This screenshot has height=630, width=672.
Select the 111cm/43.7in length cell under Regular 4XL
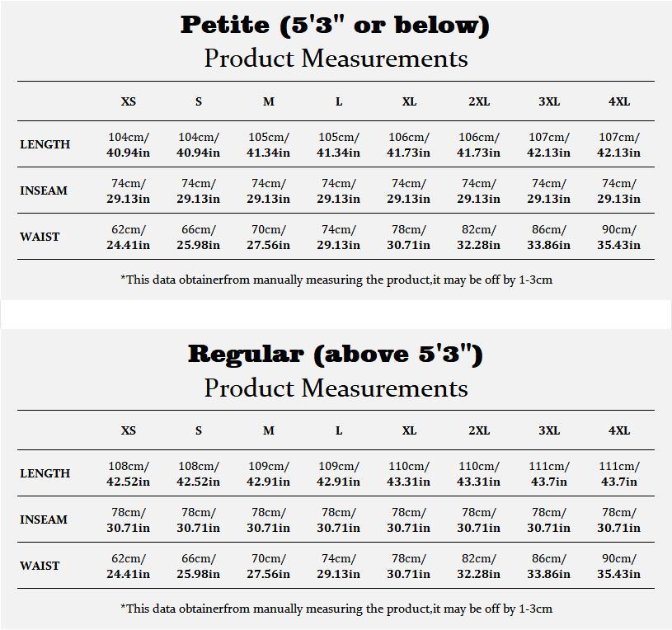point(619,473)
